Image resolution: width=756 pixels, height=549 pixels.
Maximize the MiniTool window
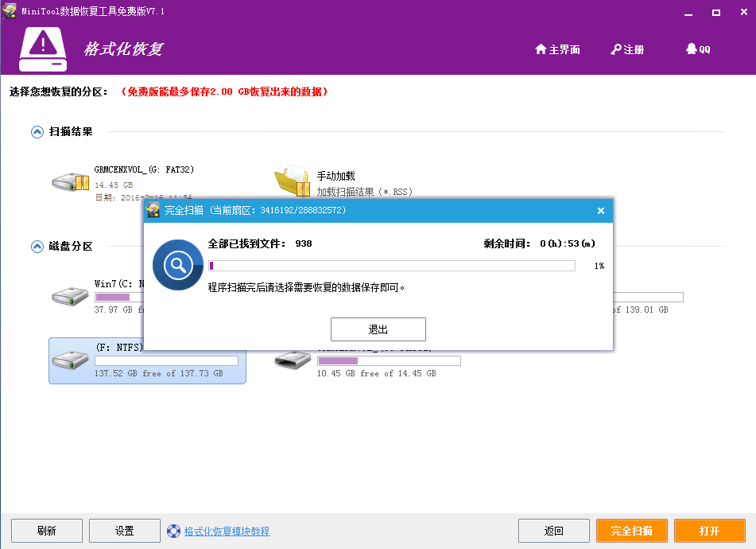[x=716, y=12]
